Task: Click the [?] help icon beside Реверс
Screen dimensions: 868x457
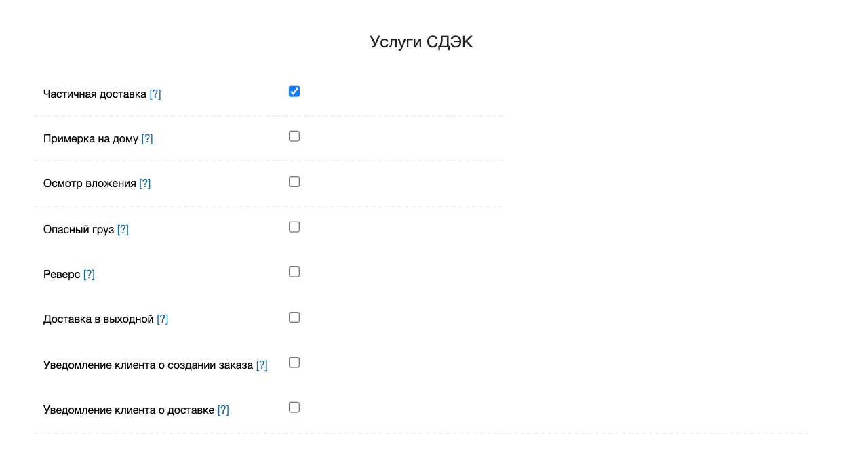Action: pos(89,274)
